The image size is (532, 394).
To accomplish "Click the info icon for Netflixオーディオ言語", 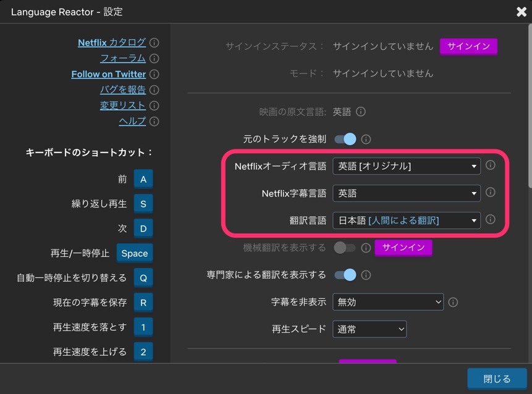I will pos(490,166).
